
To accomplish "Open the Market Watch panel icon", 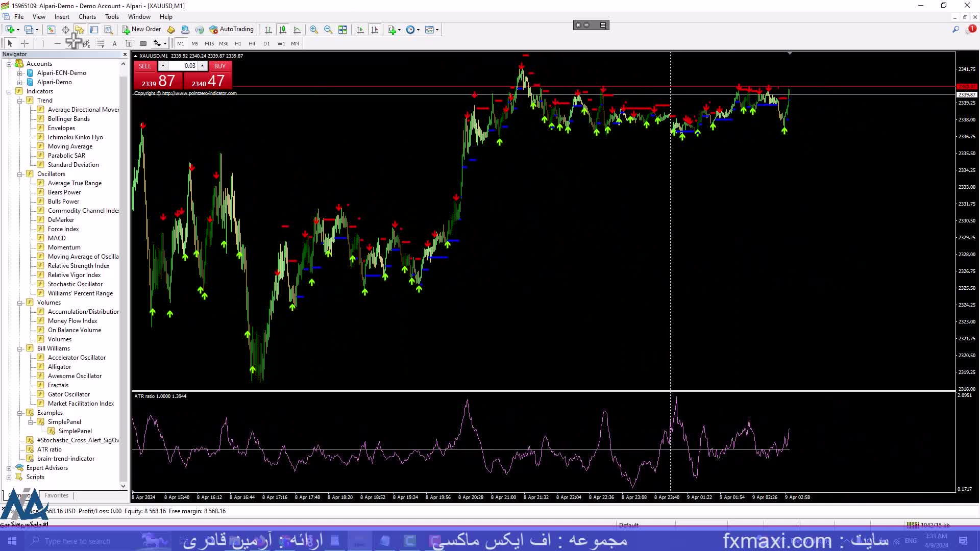I will click(x=51, y=30).
